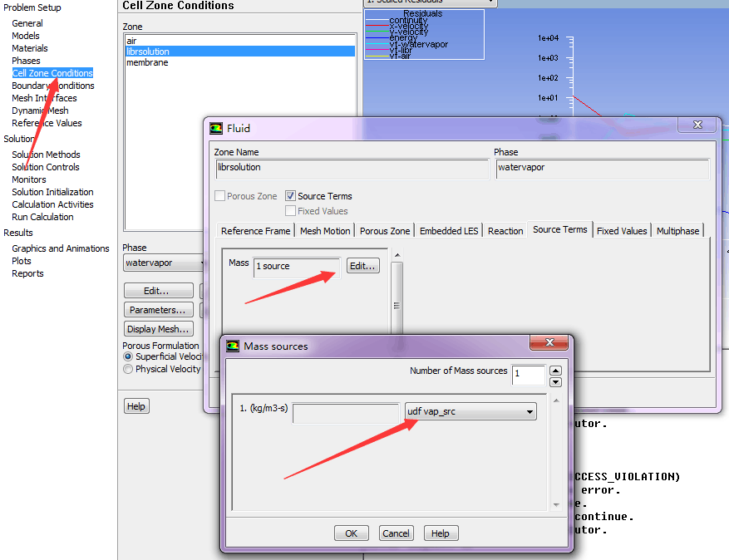
Task: Click the Fluid dialog title icon
Action: pos(216,128)
